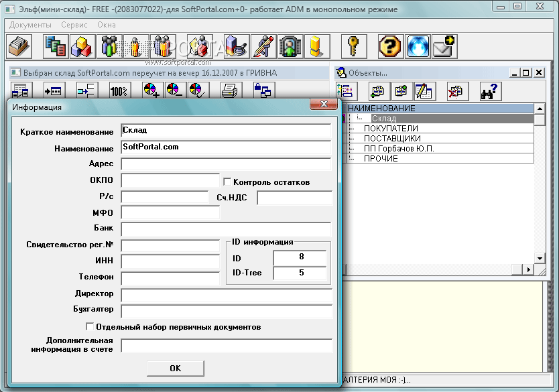Click the yellow column figure icon
Viewport: 559px width, 392px height.
tap(317, 47)
